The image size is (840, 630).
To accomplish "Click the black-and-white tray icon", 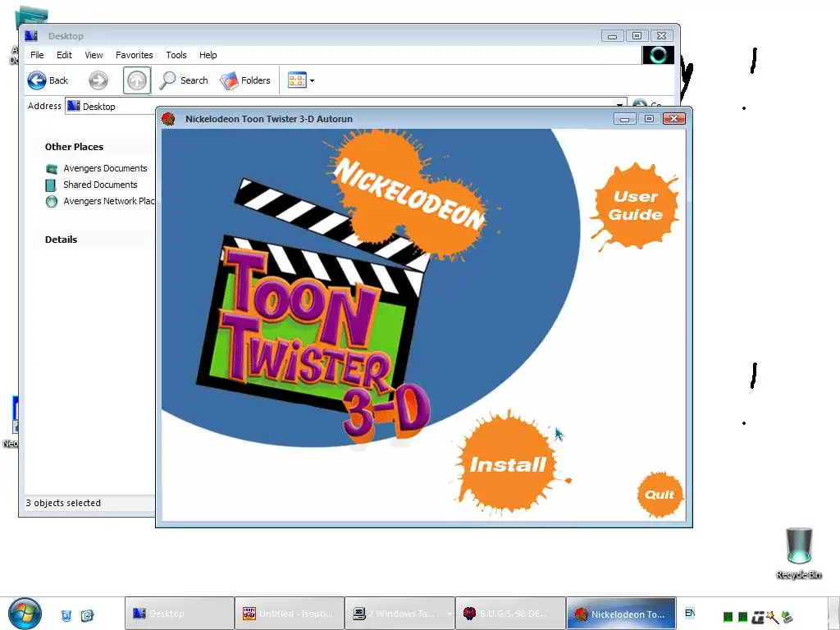I will 757,617.
